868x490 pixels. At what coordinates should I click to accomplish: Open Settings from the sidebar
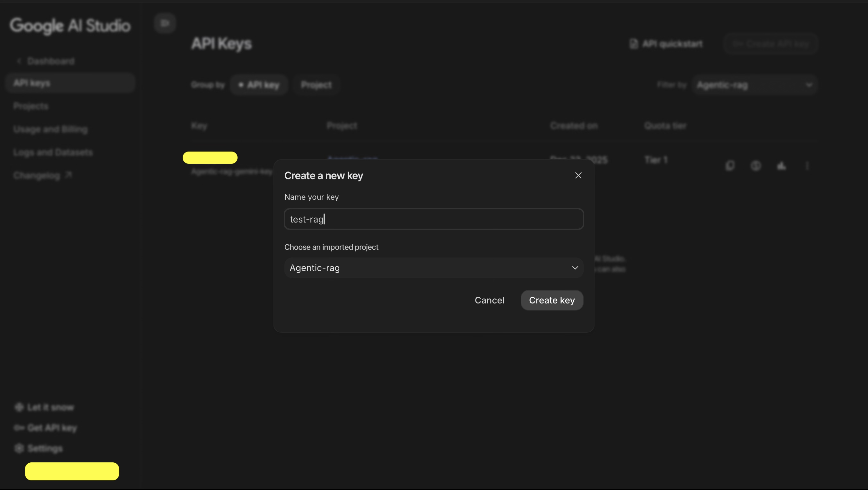click(x=45, y=448)
